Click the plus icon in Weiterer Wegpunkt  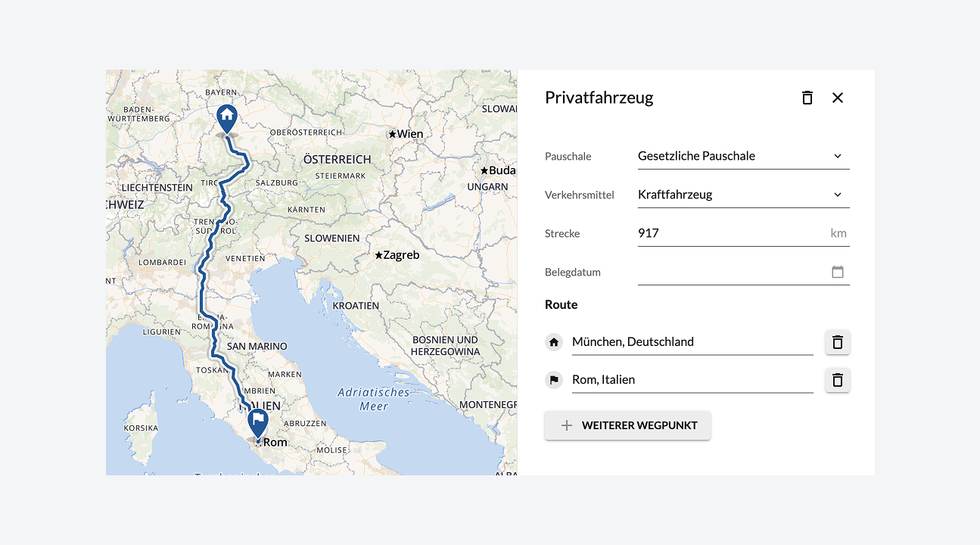click(x=566, y=425)
